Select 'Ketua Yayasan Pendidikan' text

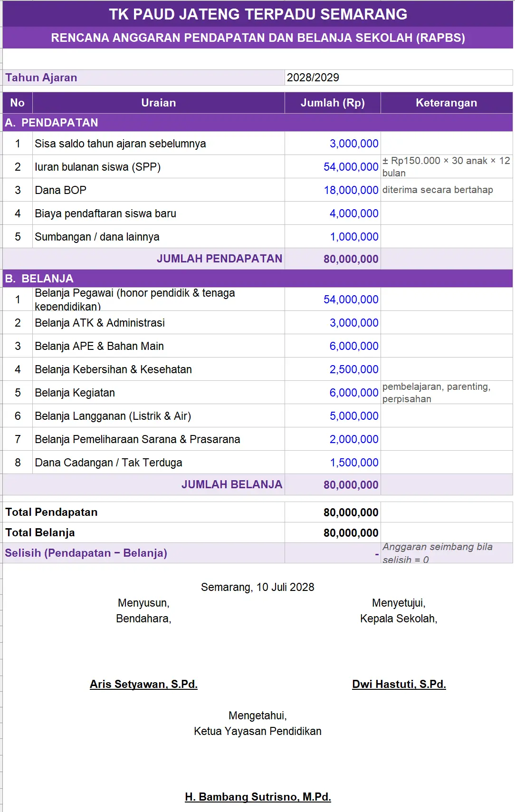pyautogui.click(x=257, y=731)
